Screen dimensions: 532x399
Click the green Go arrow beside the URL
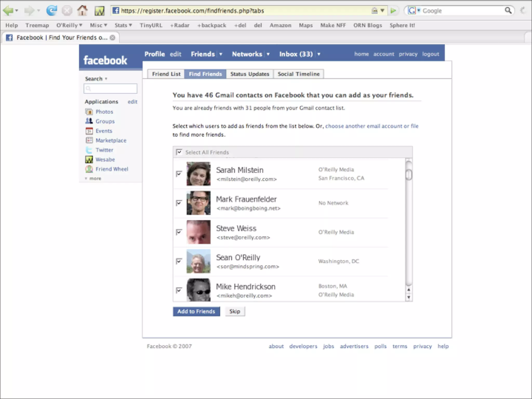[393, 11]
